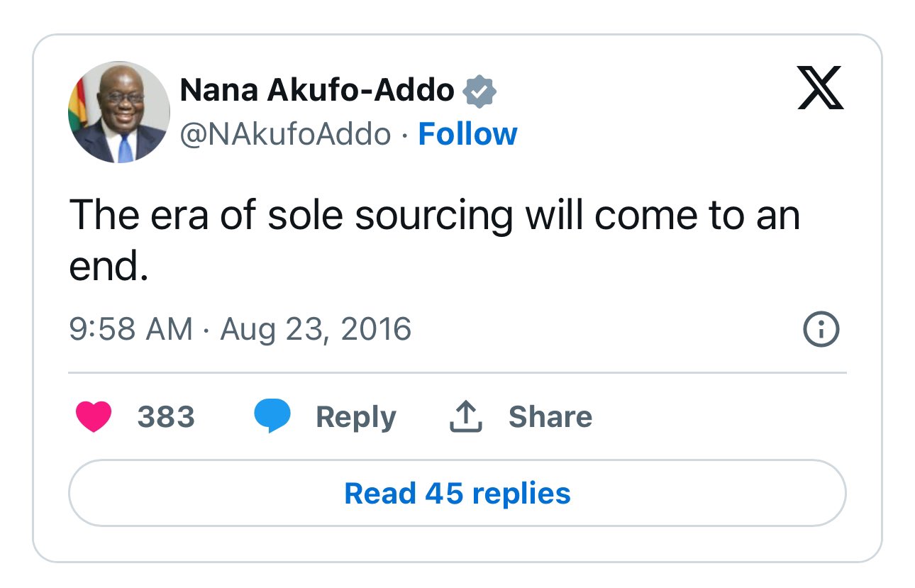Screen dimensions: 915x588
Task: Click the Nana Akufo-Addo display name
Action: click(x=317, y=90)
